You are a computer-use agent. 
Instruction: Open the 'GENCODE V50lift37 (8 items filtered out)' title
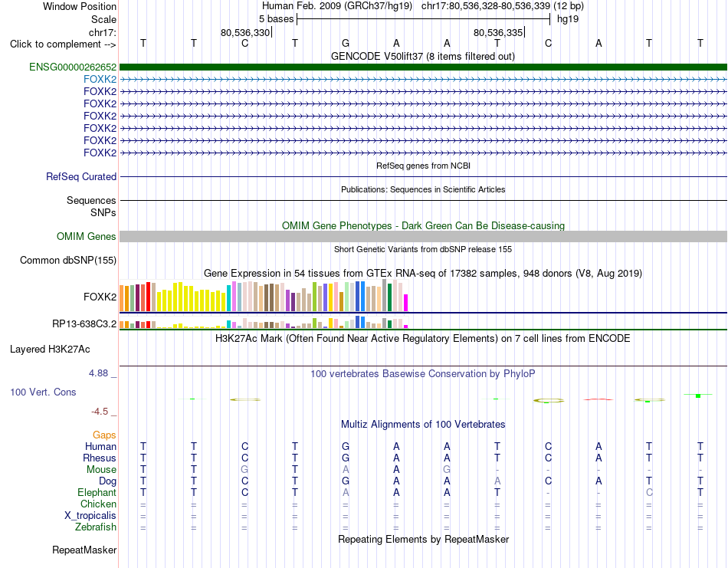tap(423, 56)
